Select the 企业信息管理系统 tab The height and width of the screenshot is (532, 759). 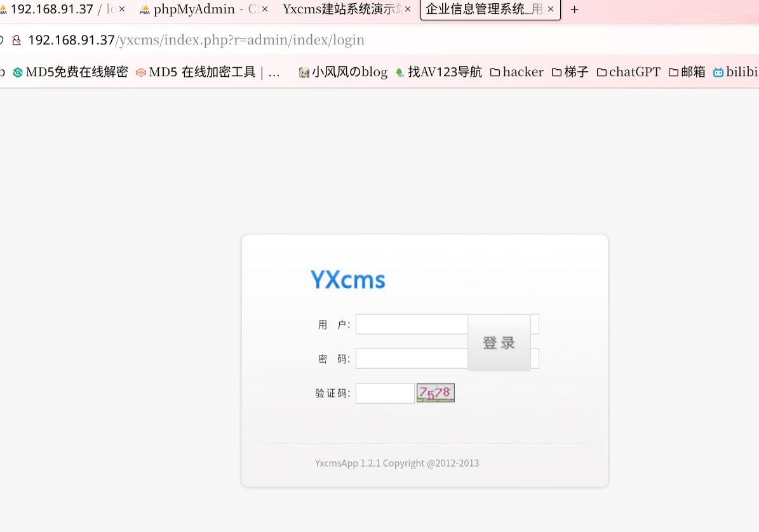(490, 9)
